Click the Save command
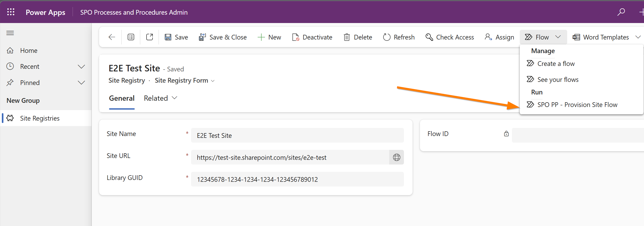 [176, 37]
